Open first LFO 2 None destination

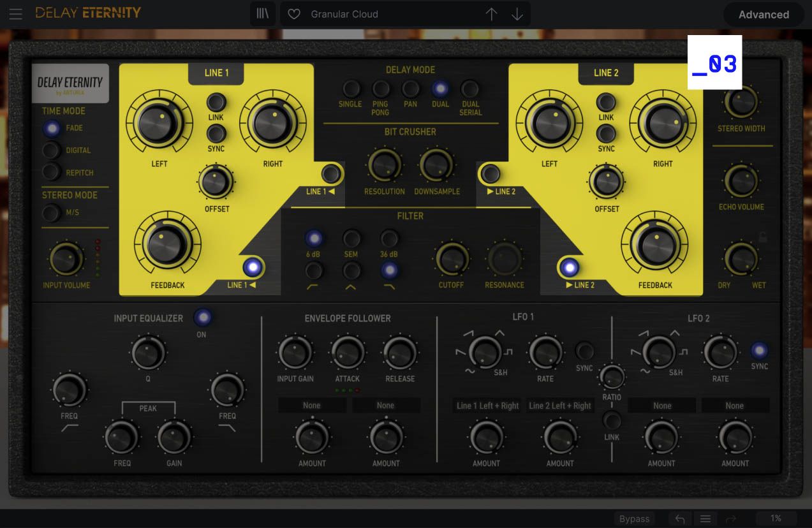662,406
